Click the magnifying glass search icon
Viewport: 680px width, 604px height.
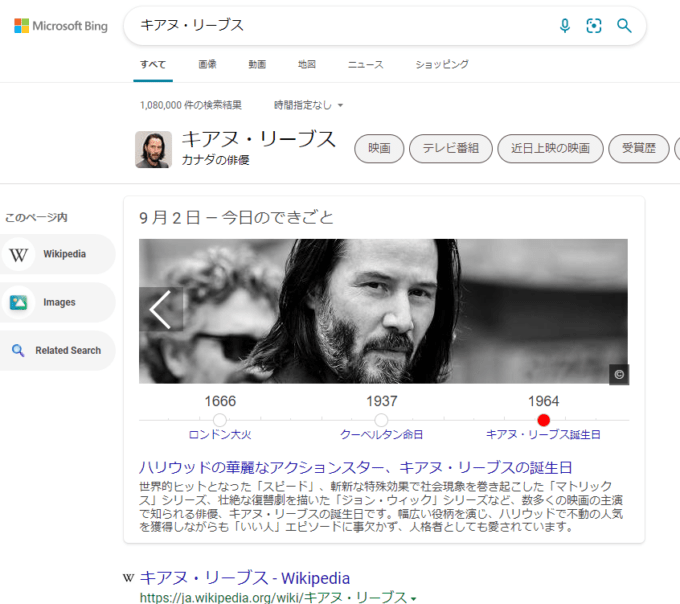point(624,26)
